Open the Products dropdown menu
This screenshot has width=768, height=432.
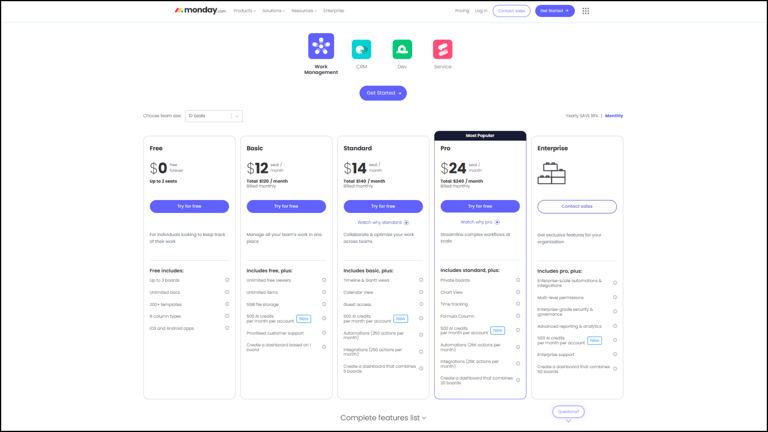pyautogui.click(x=244, y=11)
